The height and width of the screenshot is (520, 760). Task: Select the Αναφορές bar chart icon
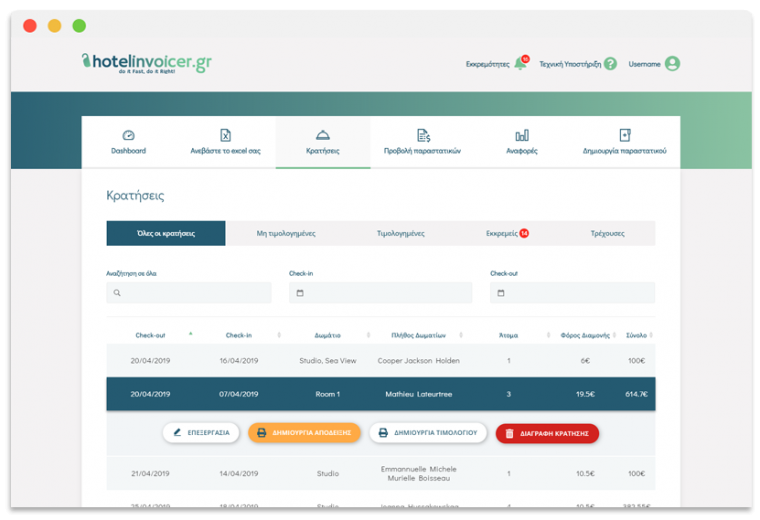click(522, 135)
